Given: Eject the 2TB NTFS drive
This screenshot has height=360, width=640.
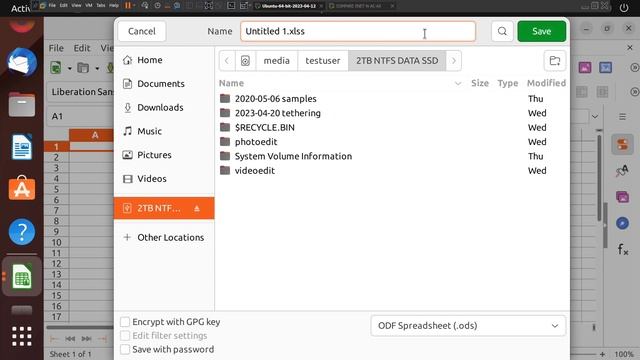Looking at the screenshot, I should pyautogui.click(x=197, y=209).
